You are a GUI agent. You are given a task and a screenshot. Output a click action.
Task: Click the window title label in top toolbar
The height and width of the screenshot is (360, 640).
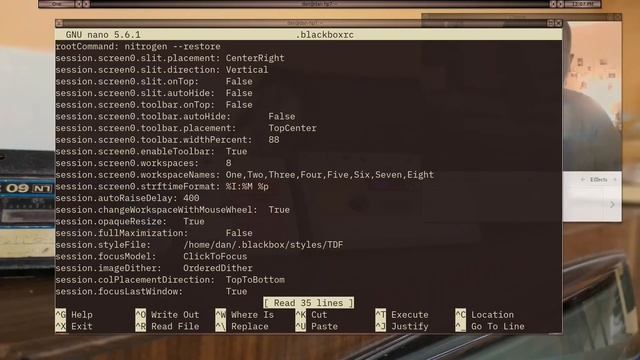point(320,4)
